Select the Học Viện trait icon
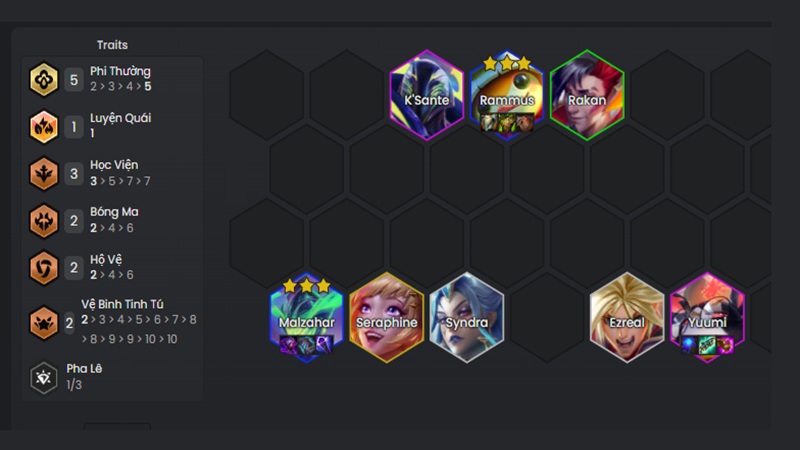This screenshot has width=800, height=450. pyautogui.click(x=44, y=173)
